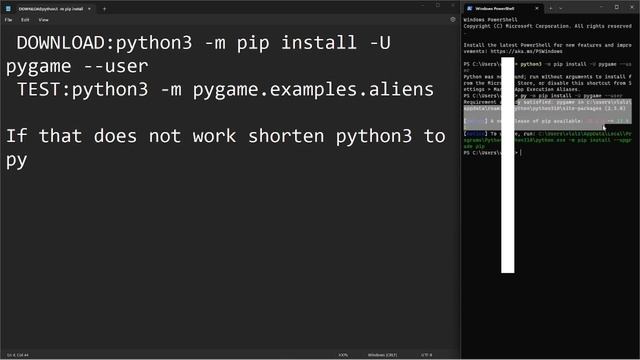
Task: Click the UTF-8 encoding indicator
Action: click(427, 355)
